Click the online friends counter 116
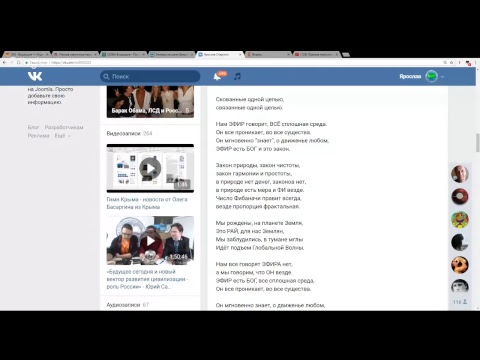This screenshot has height=360, width=480. [460, 302]
